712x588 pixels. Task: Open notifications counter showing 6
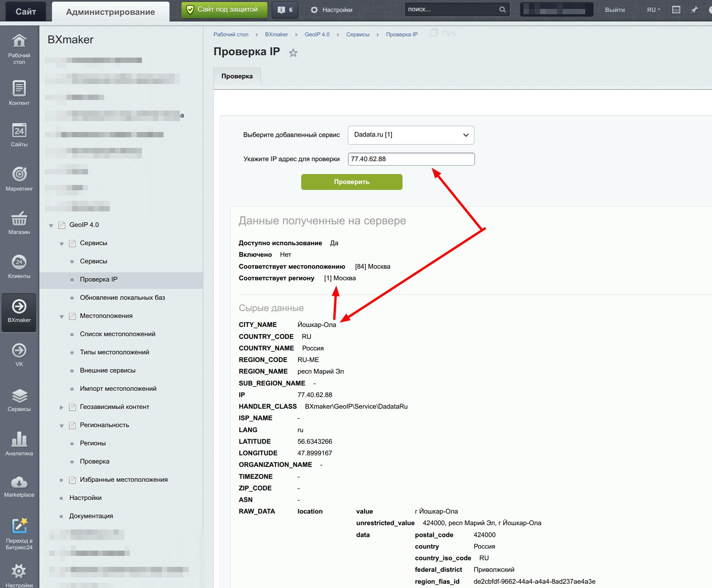coord(285,10)
